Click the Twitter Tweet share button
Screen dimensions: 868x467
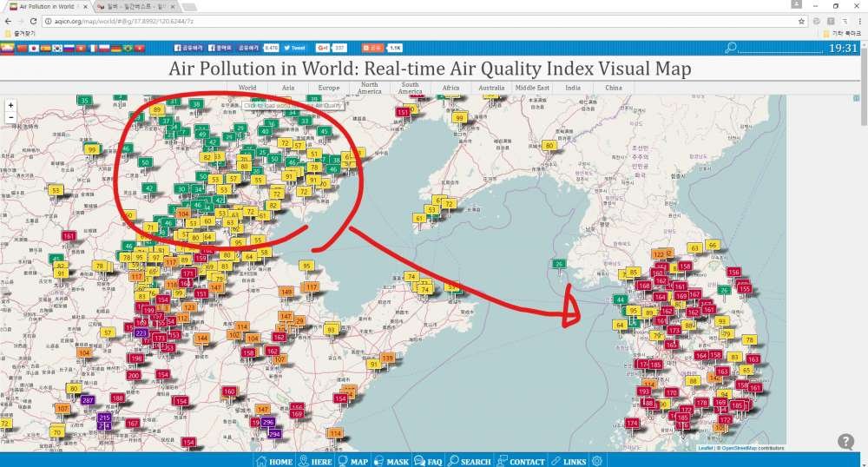pos(294,48)
